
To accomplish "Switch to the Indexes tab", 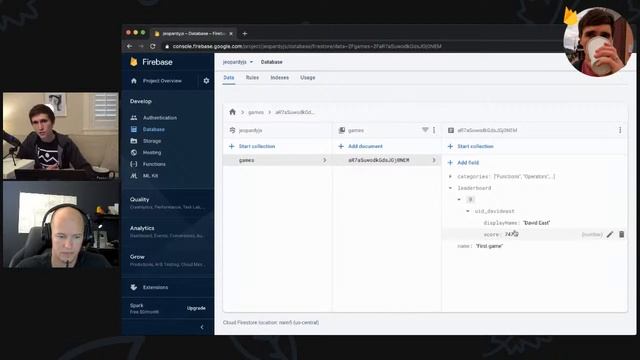I will pyautogui.click(x=280, y=78).
